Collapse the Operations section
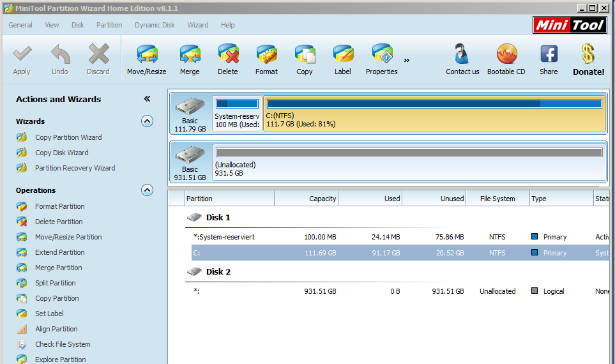The width and height of the screenshot is (615, 364). (x=147, y=190)
